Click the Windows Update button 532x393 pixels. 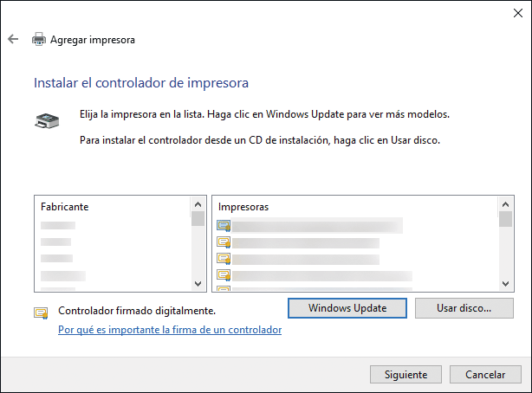coord(347,308)
